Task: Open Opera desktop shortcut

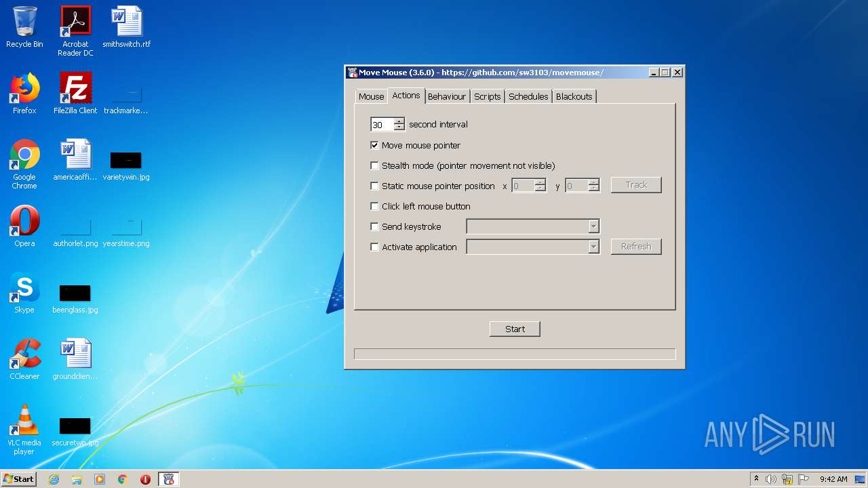Action: coord(24,226)
